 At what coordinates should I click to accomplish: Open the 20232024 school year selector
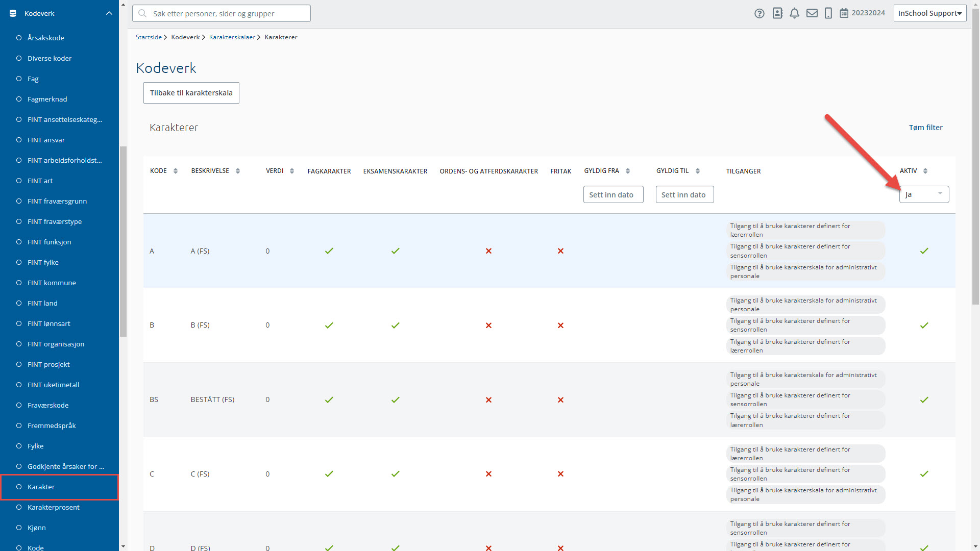click(x=863, y=13)
